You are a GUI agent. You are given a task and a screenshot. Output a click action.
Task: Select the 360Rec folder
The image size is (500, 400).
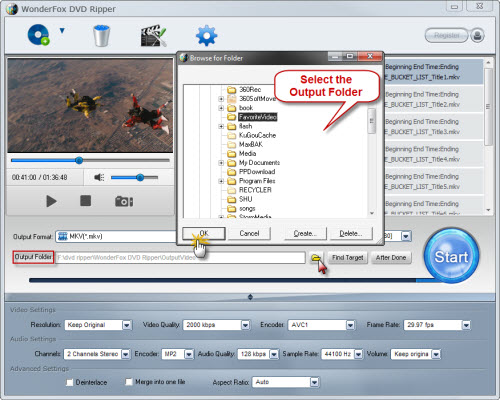coord(250,89)
